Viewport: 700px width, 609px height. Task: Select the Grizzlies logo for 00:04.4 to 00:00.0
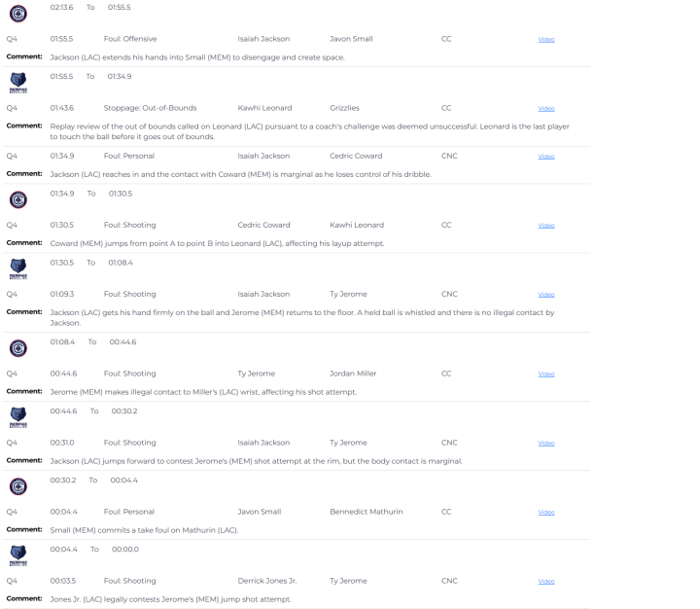click(17, 555)
